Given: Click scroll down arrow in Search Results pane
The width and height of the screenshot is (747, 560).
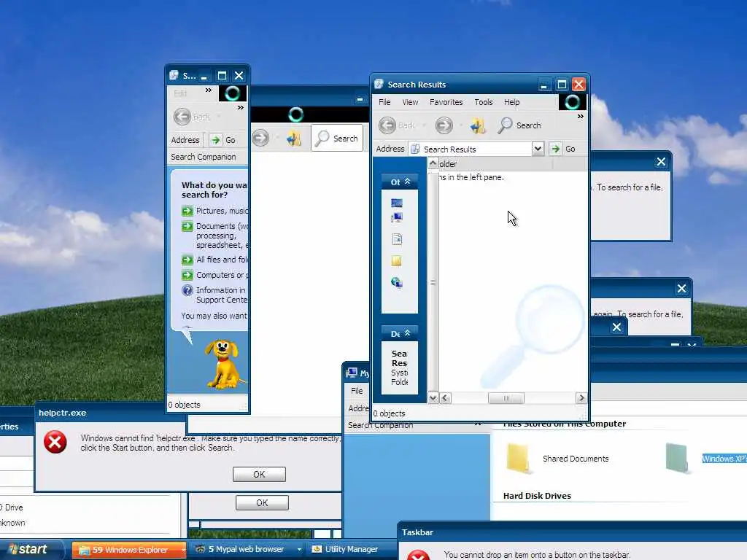Looking at the screenshot, I should point(433,397).
